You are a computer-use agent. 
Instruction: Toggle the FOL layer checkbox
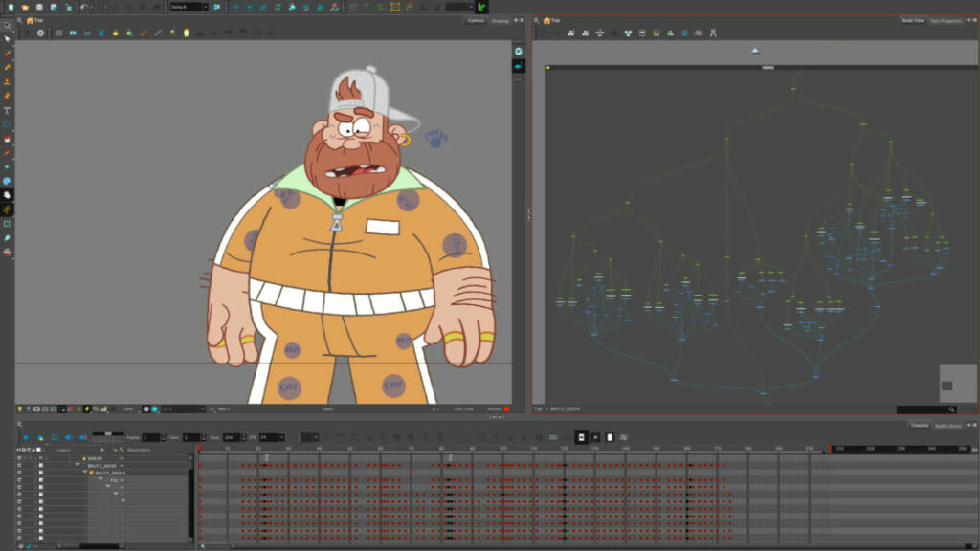pyautogui.click(x=40, y=480)
